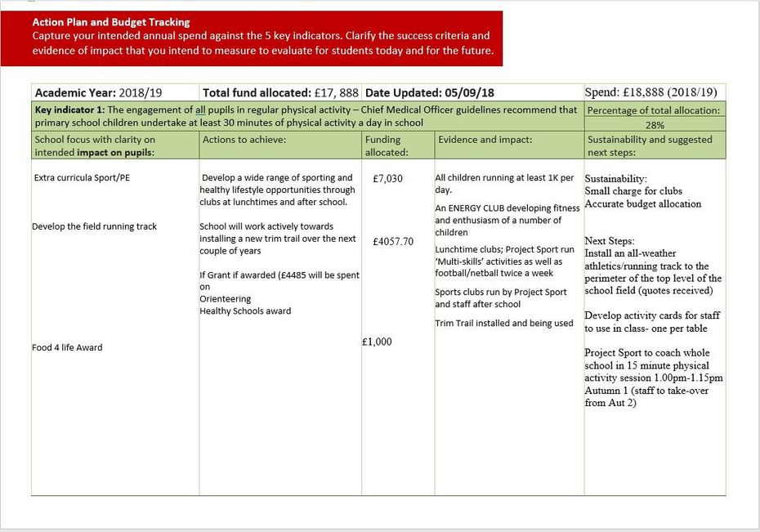Click 'Trim Trail installed and being used'

click(504, 323)
